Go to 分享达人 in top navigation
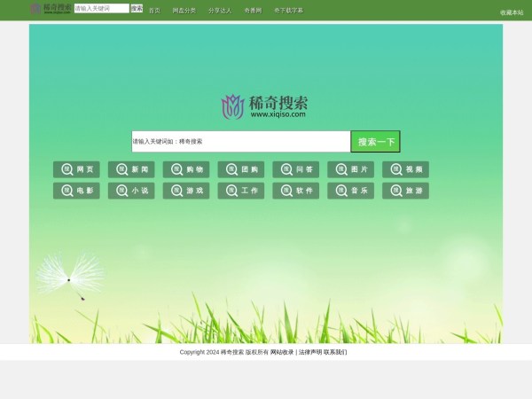Screen dimensions: 532x399 pyautogui.click(x=220, y=11)
